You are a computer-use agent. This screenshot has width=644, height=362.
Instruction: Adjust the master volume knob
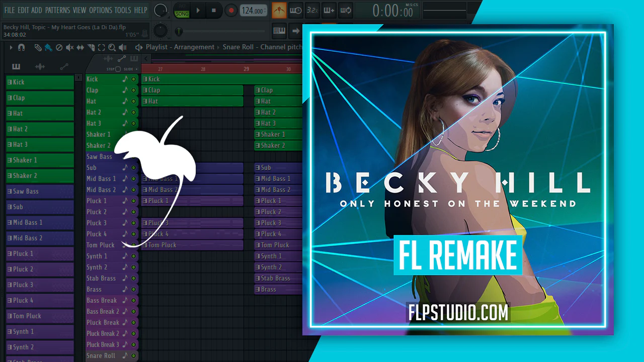tap(160, 10)
